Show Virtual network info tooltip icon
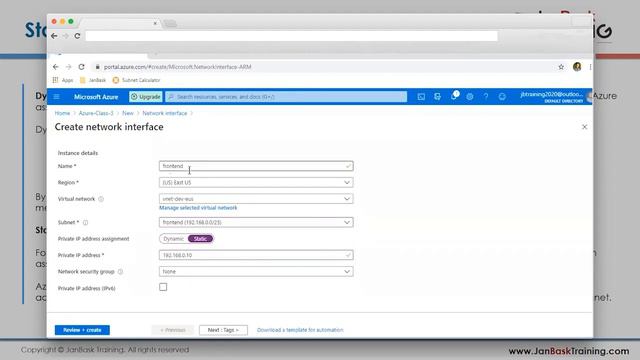The image size is (640, 360). pyautogui.click(x=101, y=199)
